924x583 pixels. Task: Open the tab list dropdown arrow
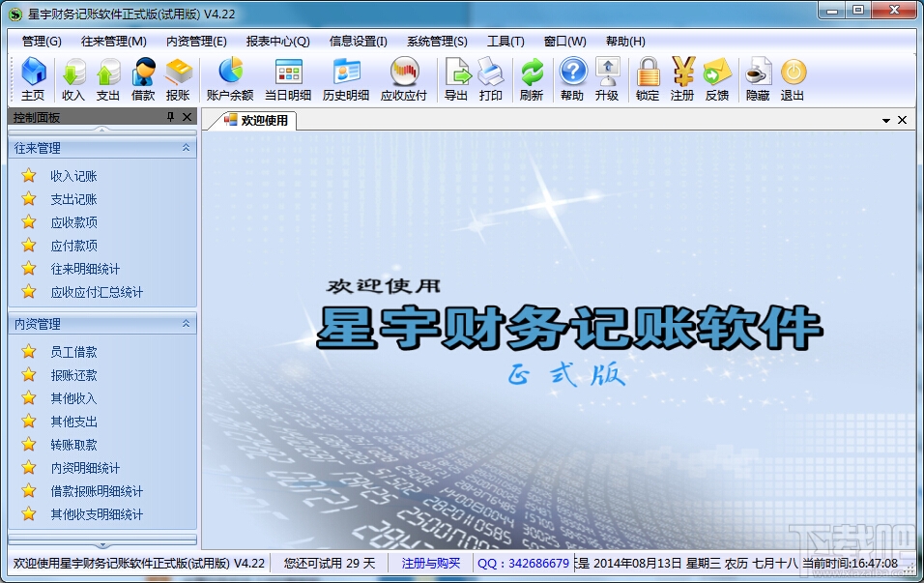pos(885,120)
